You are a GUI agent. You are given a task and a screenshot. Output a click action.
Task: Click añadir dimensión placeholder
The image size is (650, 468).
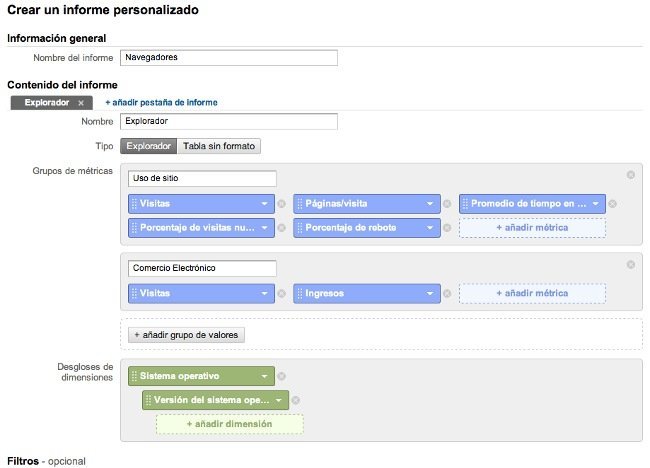click(x=229, y=424)
